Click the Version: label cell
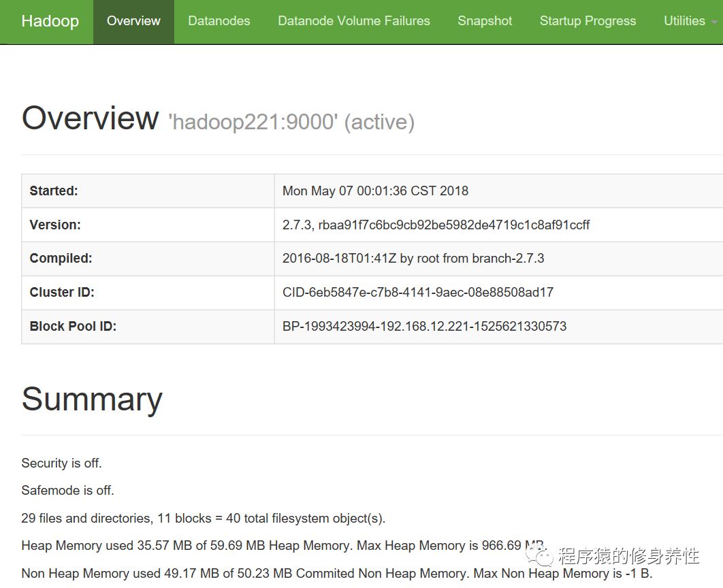Image resolution: width=723 pixels, height=588 pixels. pos(148,225)
